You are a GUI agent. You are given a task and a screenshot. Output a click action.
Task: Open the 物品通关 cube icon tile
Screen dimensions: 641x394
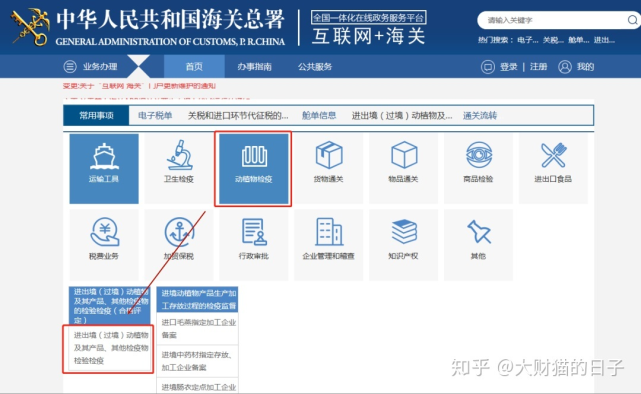point(403,168)
